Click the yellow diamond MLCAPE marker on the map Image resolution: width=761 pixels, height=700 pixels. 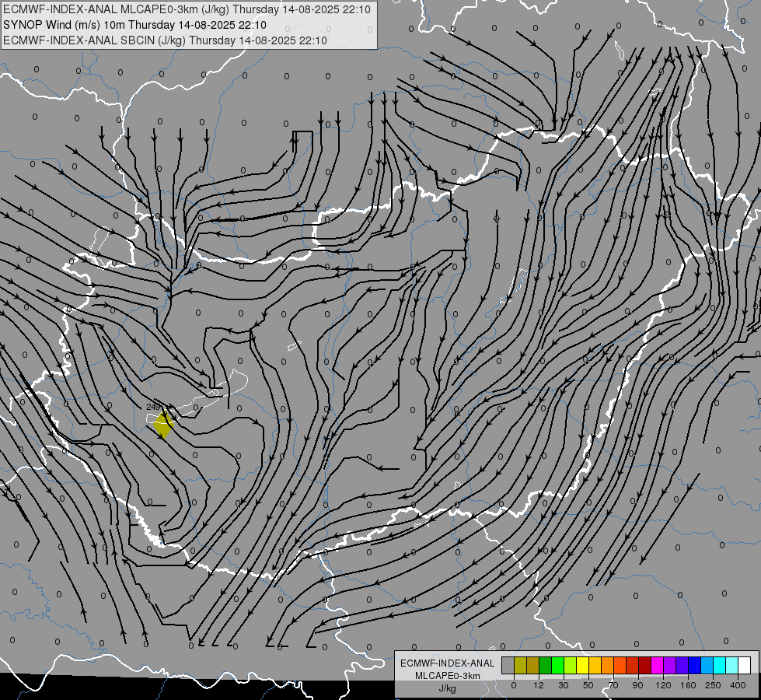coord(163,425)
